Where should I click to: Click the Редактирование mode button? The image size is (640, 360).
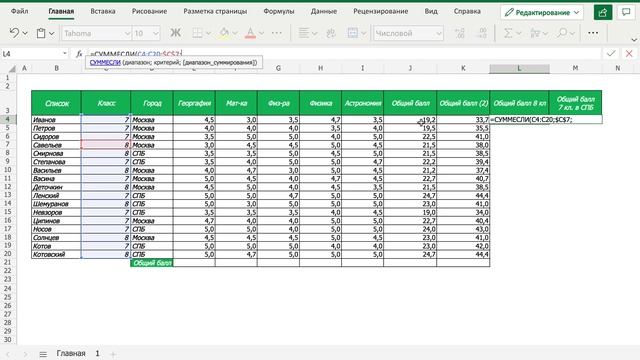click(x=542, y=13)
